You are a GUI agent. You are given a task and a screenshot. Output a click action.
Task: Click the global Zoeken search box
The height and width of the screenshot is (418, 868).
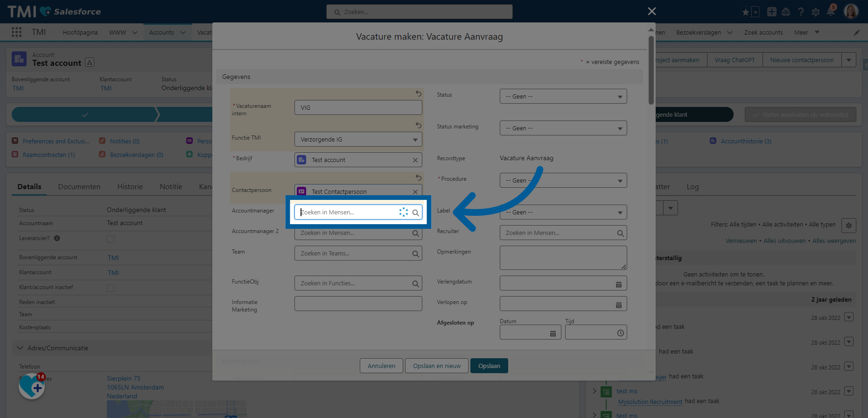coord(420,12)
